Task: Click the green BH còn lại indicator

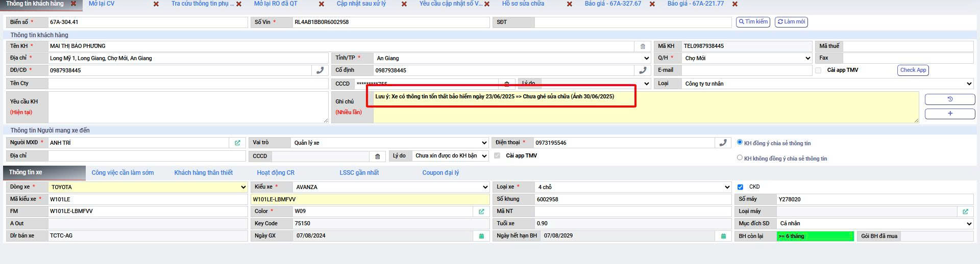Action: (x=815, y=236)
